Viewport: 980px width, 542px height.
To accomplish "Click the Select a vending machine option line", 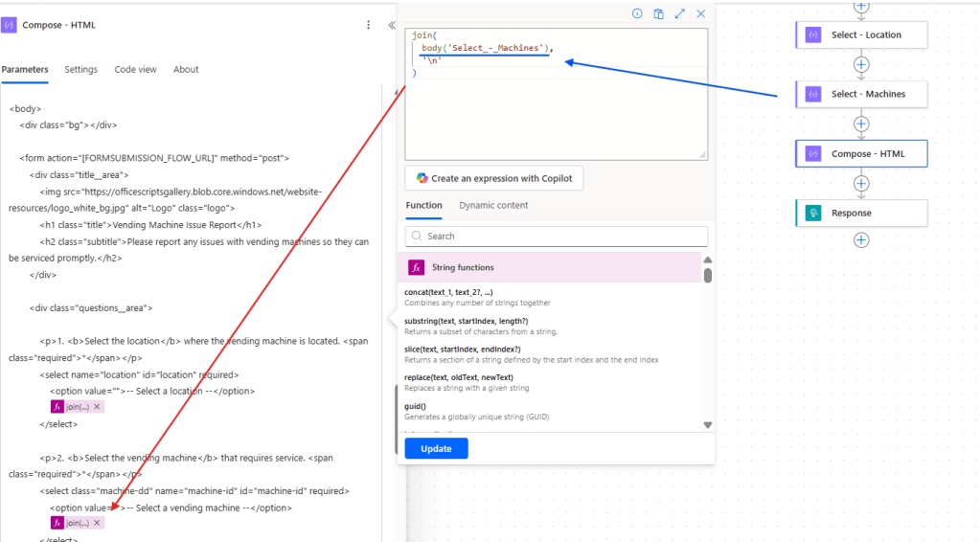I will [x=171, y=508].
